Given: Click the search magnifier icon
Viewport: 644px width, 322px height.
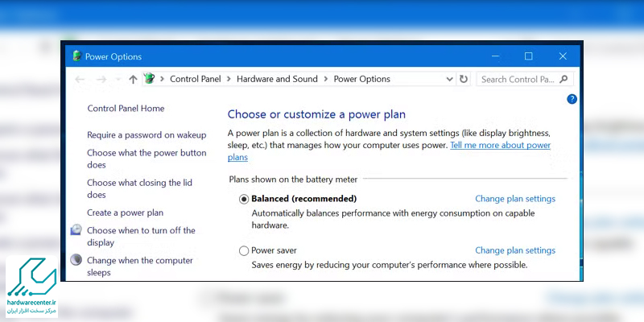Looking at the screenshot, I should click(x=564, y=80).
